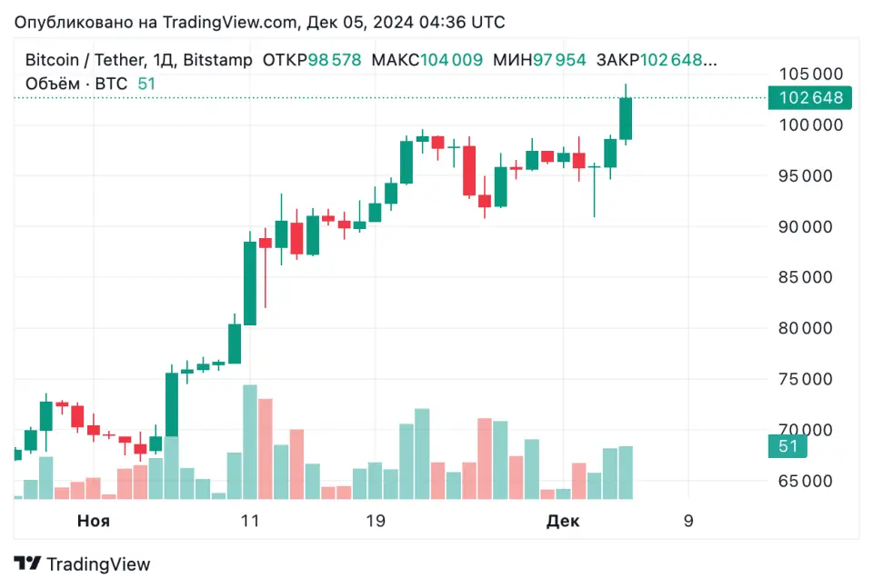This screenshot has height=588, width=873.
Task: Click the МИН 97 954 low value
Action: (x=539, y=59)
